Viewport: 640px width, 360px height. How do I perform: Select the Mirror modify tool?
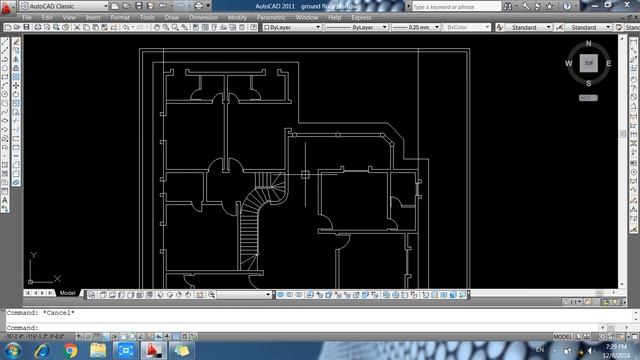click(16, 60)
